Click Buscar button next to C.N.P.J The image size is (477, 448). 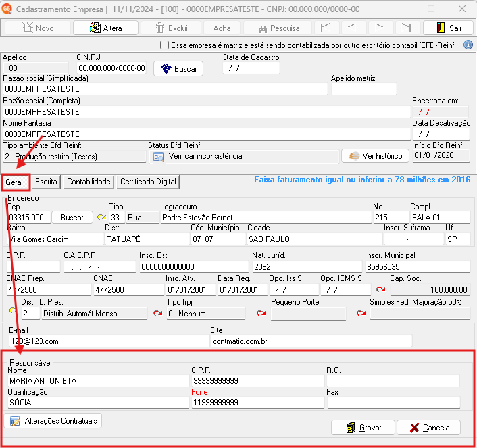click(x=178, y=68)
